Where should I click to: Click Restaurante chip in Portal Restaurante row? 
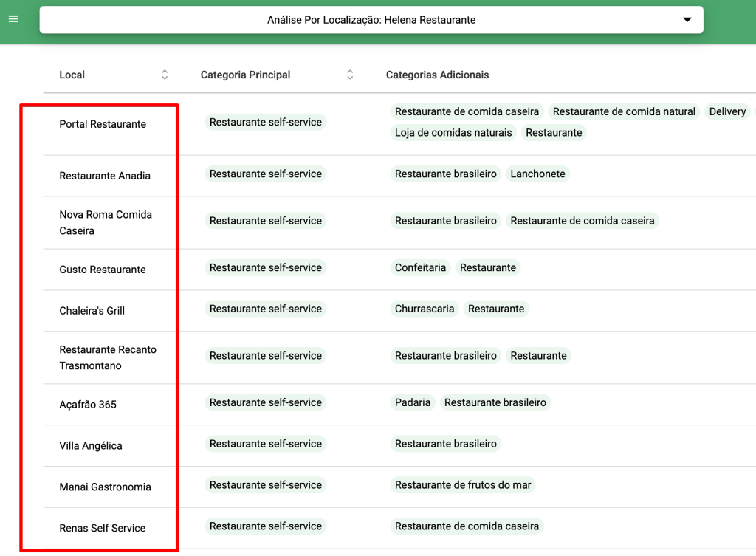point(554,133)
